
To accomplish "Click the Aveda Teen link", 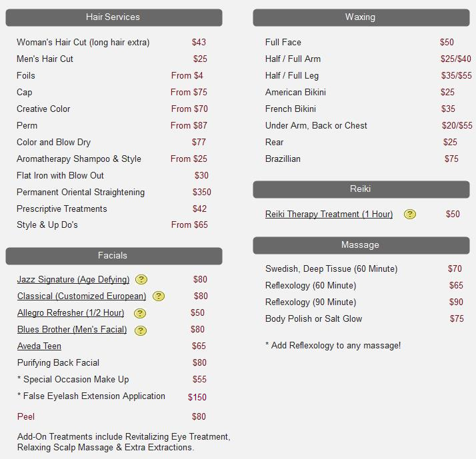I will 39,346.
